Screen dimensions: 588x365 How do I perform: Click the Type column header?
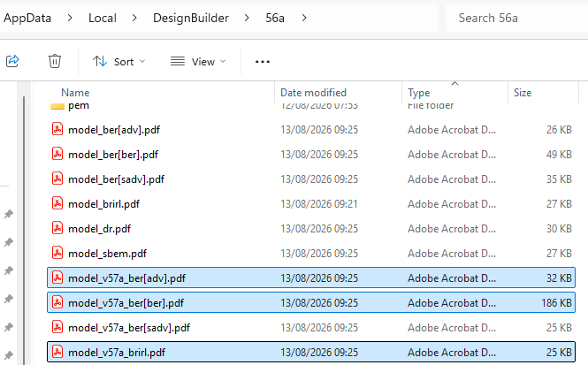419,93
